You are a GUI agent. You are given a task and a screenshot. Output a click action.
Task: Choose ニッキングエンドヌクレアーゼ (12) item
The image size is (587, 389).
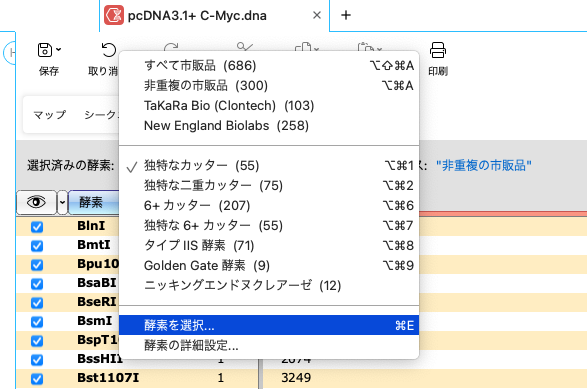tap(269, 285)
